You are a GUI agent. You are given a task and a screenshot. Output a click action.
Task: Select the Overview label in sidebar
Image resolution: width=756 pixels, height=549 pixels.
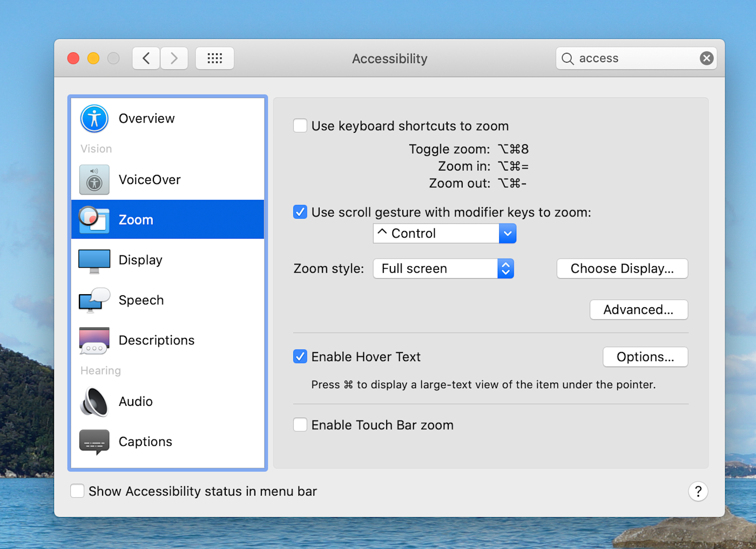tap(147, 119)
